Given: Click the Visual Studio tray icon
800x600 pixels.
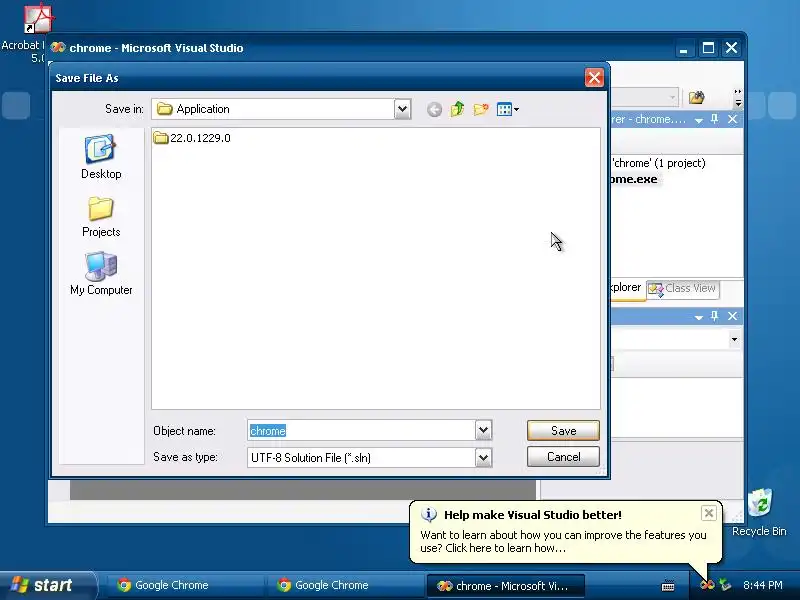Looking at the screenshot, I should coord(707,585).
